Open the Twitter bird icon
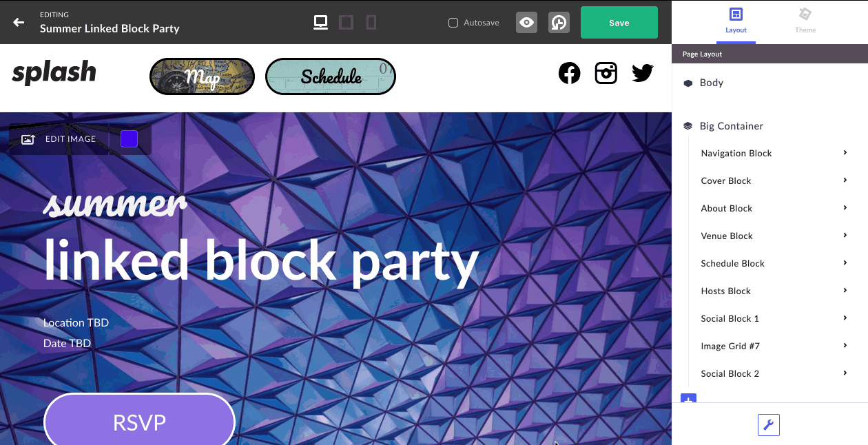 click(643, 73)
